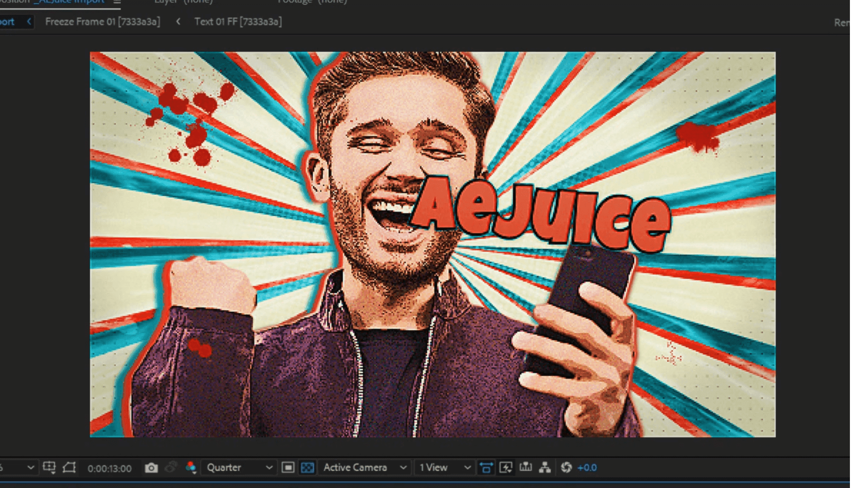Click the +0.0 exposure value
Image resolution: width=868 pixels, height=488 pixels.
pos(587,468)
